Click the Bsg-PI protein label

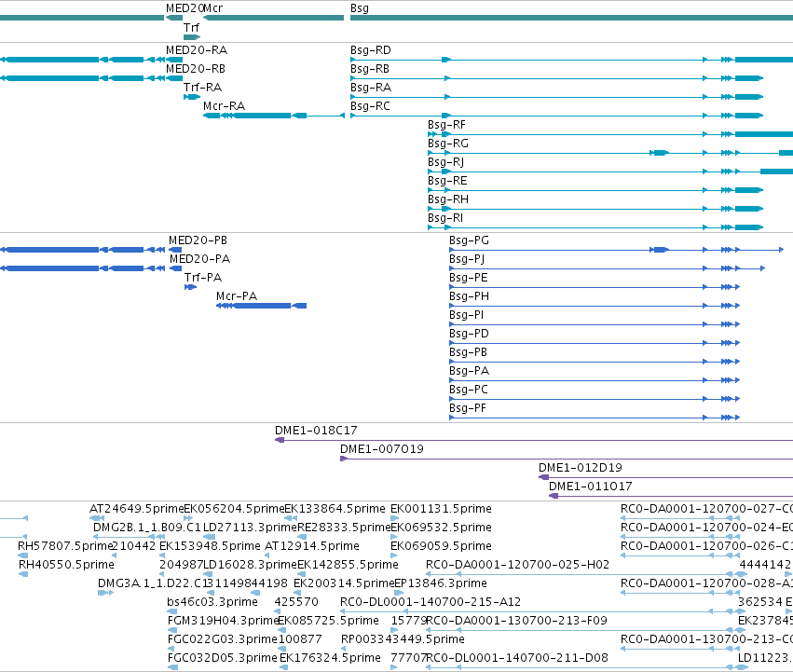tap(466, 315)
